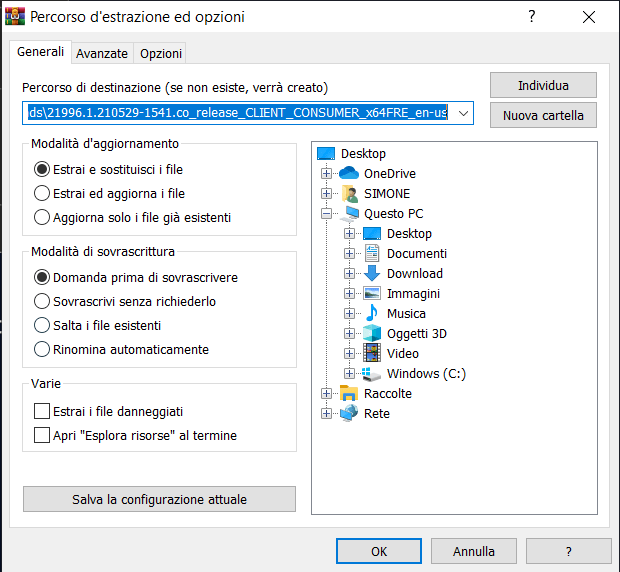The width and height of the screenshot is (620, 572).
Task: Switch to the Avanzate tab
Action: (102, 53)
